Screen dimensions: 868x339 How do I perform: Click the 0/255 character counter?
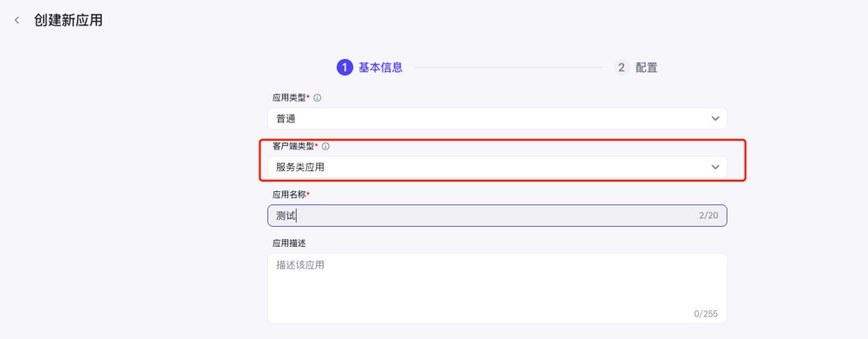pyautogui.click(x=706, y=314)
